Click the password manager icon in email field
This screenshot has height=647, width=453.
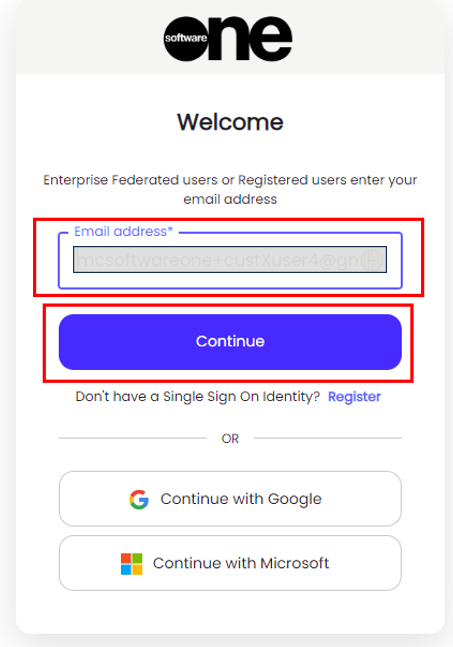point(372,260)
